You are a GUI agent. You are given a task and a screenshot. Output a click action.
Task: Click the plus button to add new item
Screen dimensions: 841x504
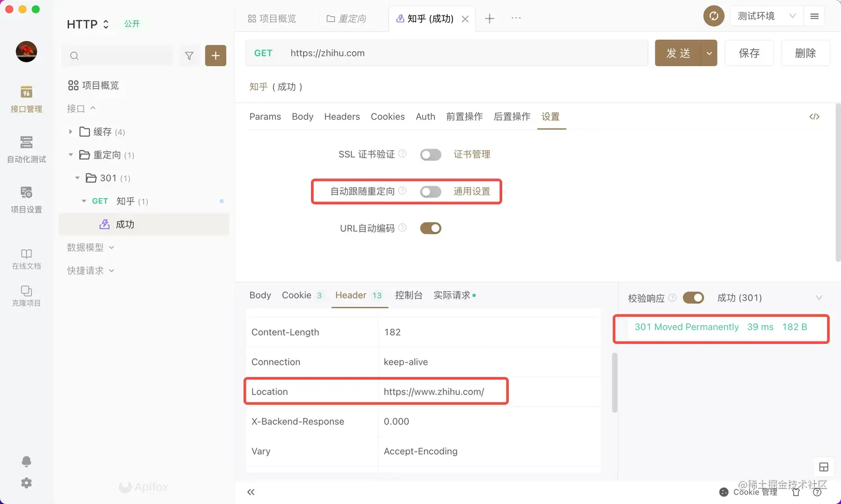tap(216, 56)
